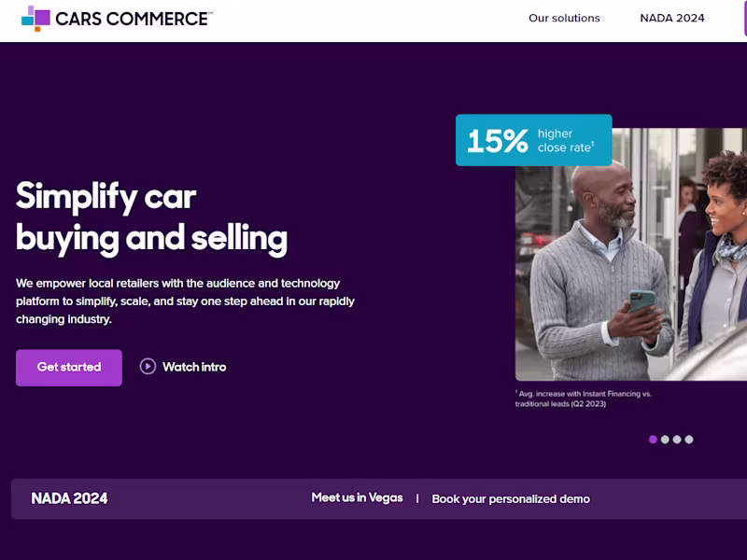Click the Simplify car buying and selling headline
747x560 pixels.
(x=151, y=217)
